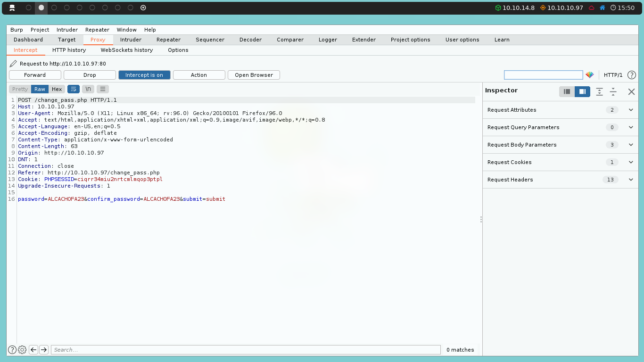The image size is (644, 362).
Task: Open the help icon next to HTTP/1
Action: [x=632, y=75]
